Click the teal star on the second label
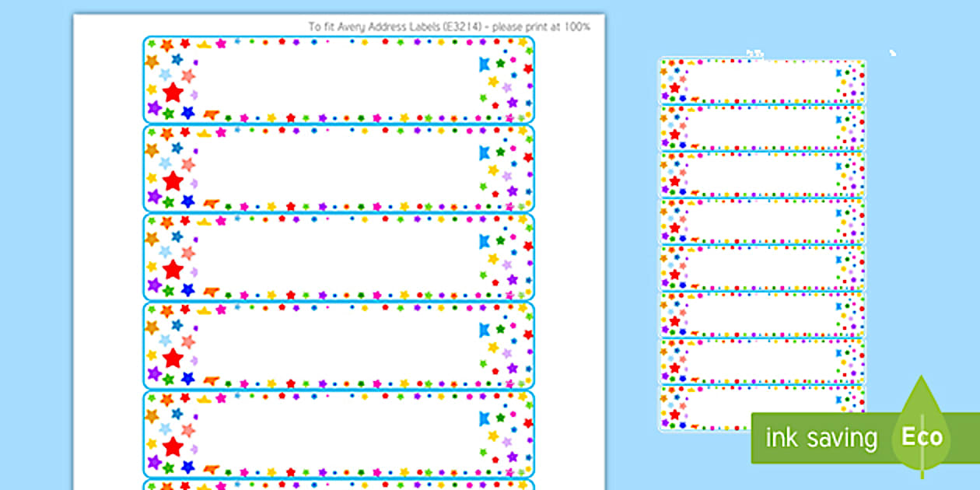The height and width of the screenshot is (490, 980). coord(175,148)
